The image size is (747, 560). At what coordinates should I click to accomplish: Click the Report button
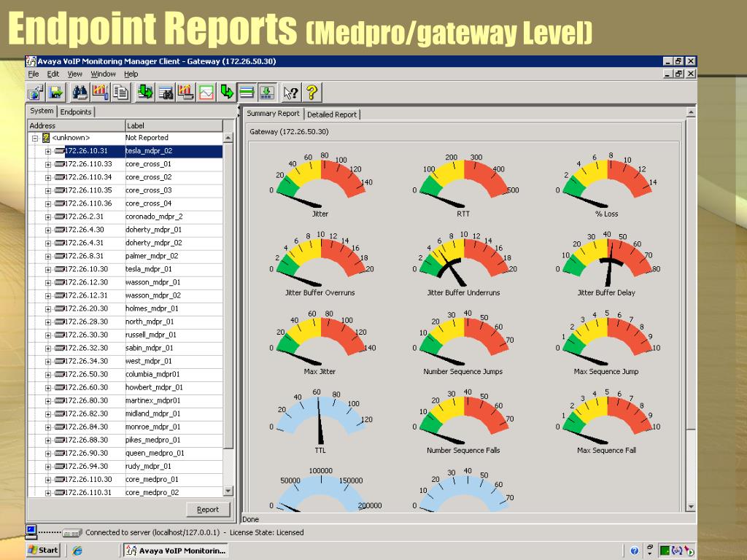coord(208,510)
